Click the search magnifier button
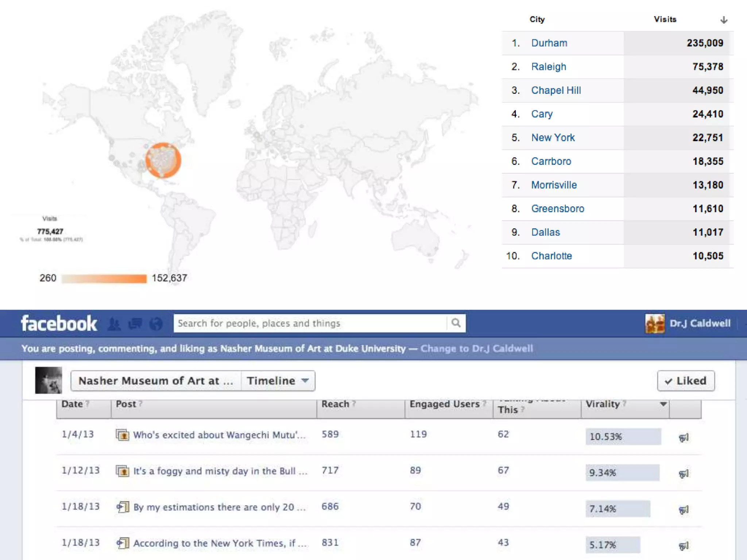Screen dimensions: 747x560 (x=456, y=323)
